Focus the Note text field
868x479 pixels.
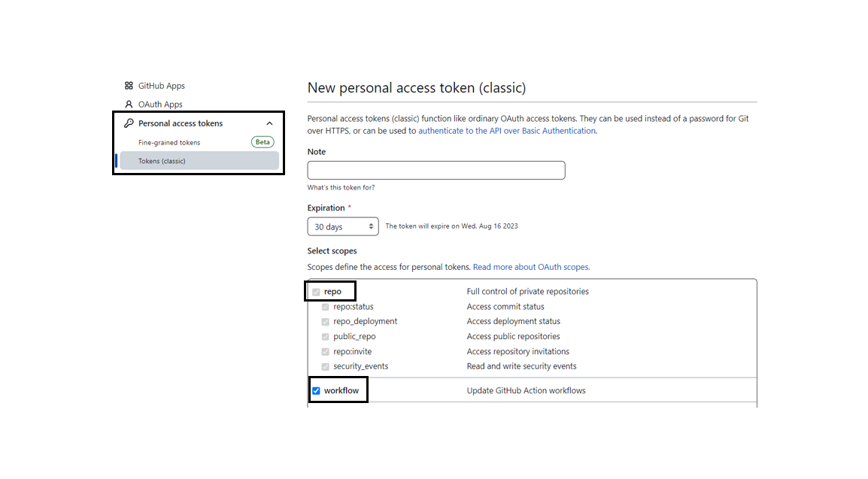pyautogui.click(x=436, y=171)
